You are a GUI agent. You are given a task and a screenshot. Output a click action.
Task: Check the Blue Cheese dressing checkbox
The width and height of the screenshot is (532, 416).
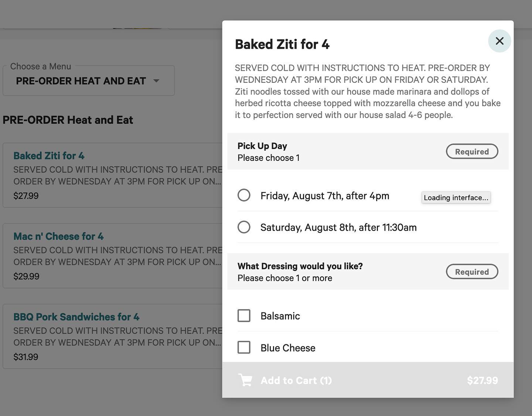click(x=244, y=348)
